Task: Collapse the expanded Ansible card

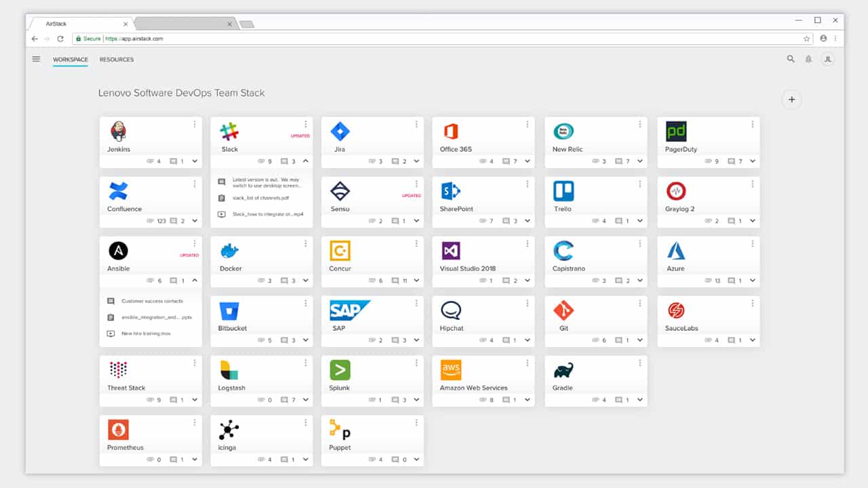Action: pyautogui.click(x=195, y=281)
